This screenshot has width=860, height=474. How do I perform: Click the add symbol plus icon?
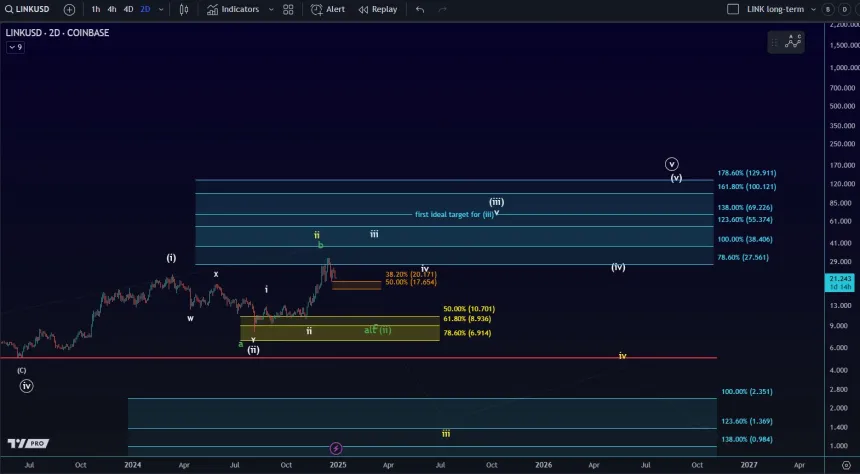pyautogui.click(x=69, y=9)
